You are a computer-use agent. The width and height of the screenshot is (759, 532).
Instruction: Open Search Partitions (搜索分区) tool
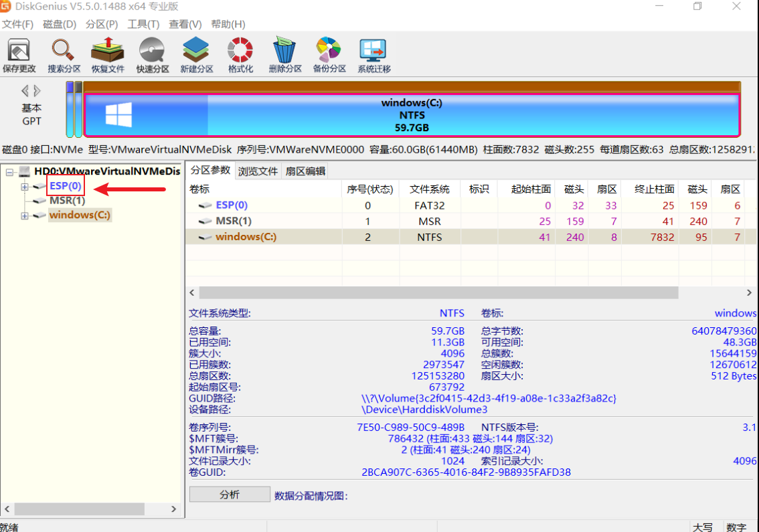click(x=64, y=55)
